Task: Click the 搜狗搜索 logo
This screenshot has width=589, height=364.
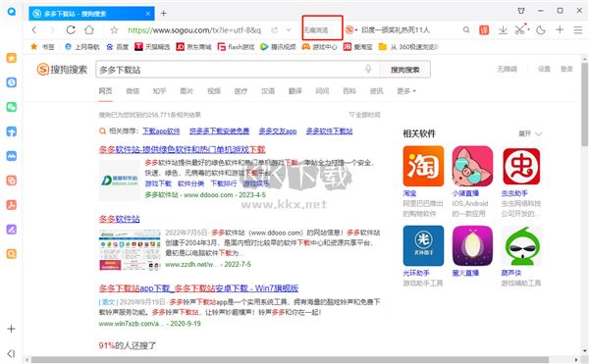Action: pos(62,69)
